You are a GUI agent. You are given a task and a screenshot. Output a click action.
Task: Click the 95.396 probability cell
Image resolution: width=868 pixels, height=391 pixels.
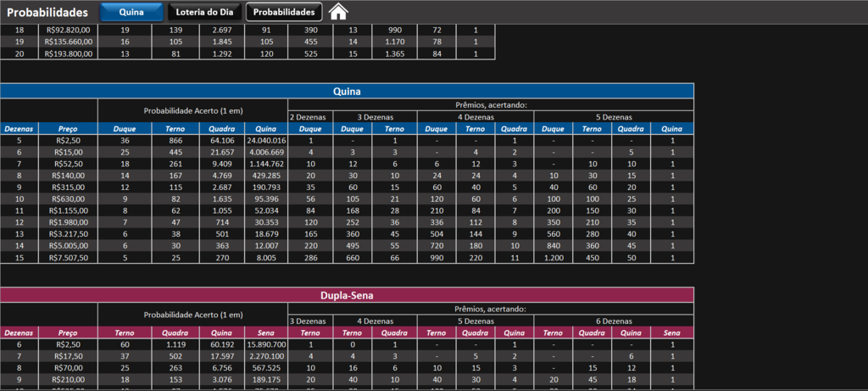266,199
